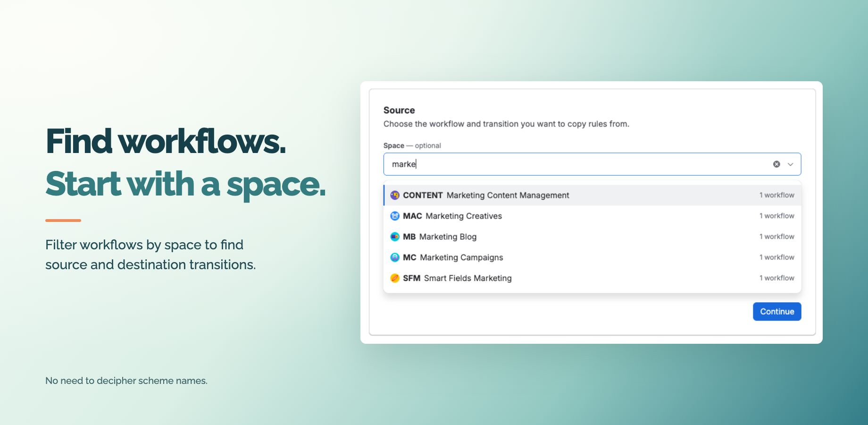This screenshot has height=425, width=868.
Task: Click the MB space avatar icon
Action: (x=395, y=237)
